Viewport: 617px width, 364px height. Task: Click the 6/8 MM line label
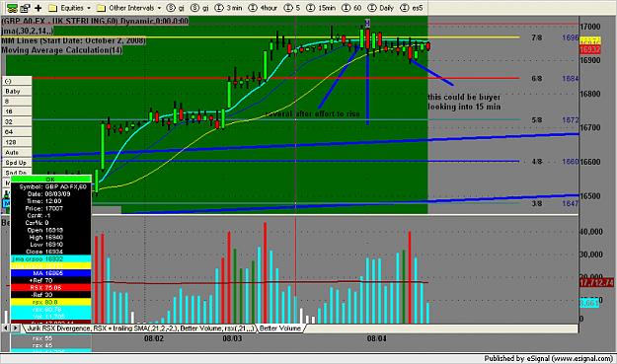coord(536,79)
